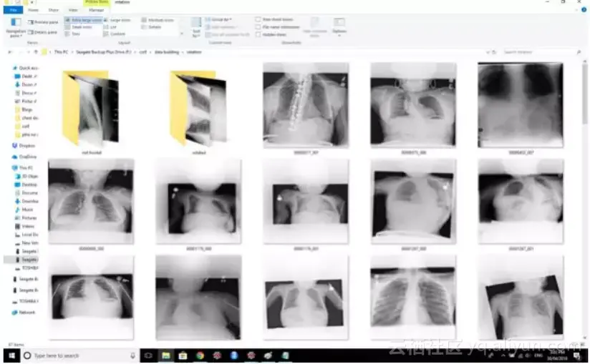The image size is (590, 364).
Task: Open the File tab
Action: (x=13, y=10)
